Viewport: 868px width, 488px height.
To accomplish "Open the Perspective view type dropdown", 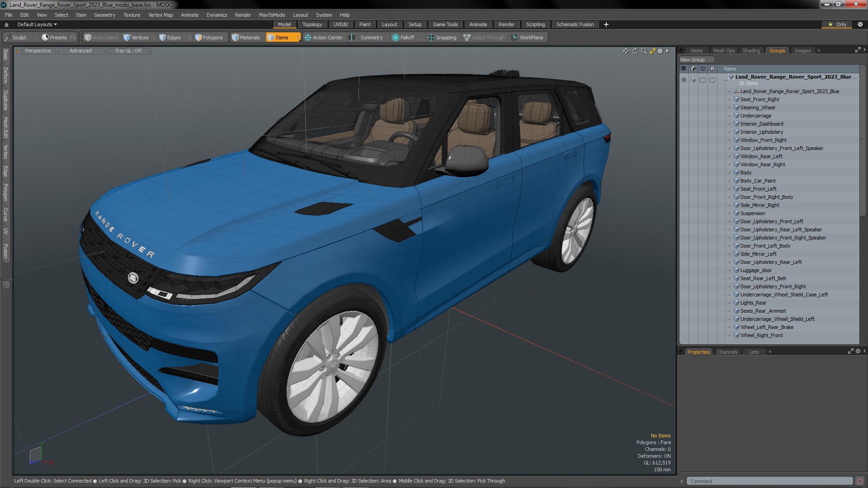I will pyautogui.click(x=38, y=51).
